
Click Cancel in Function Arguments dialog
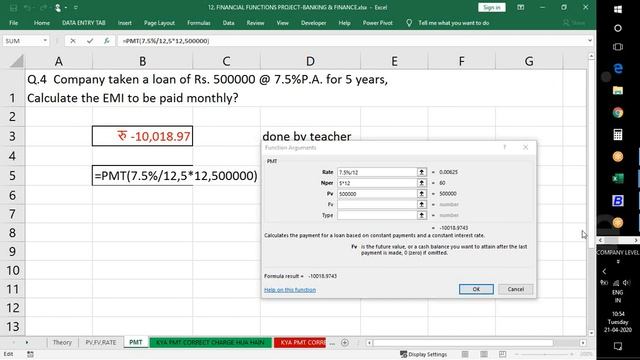[x=516, y=289]
